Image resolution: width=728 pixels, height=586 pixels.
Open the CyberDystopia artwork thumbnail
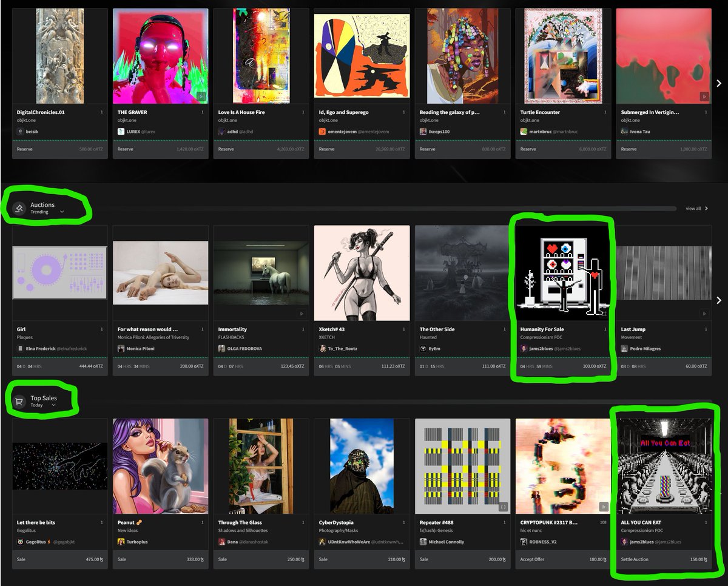tap(362, 466)
